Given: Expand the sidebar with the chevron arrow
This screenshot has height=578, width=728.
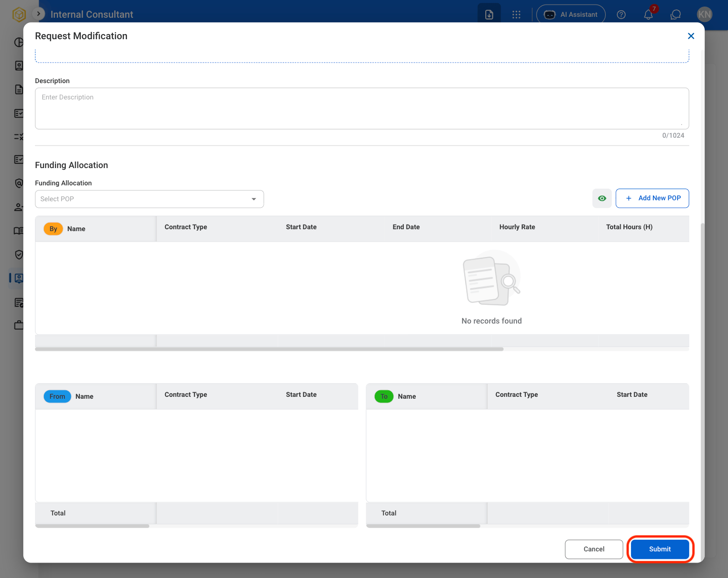Looking at the screenshot, I should (x=38, y=14).
